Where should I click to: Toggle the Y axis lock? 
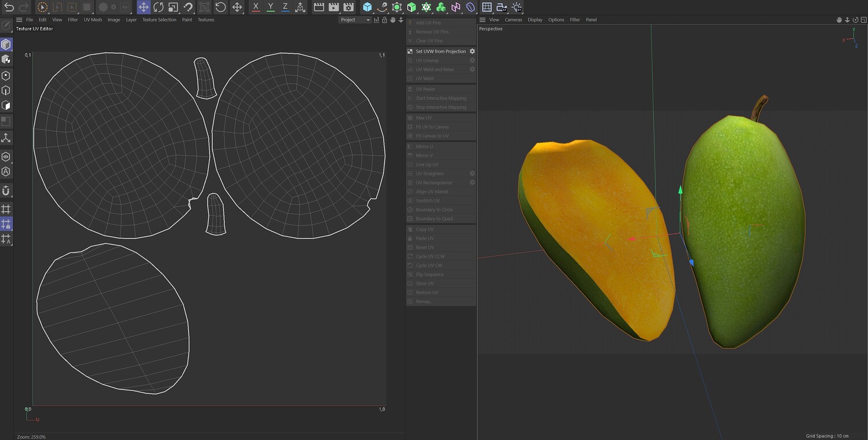(x=270, y=8)
